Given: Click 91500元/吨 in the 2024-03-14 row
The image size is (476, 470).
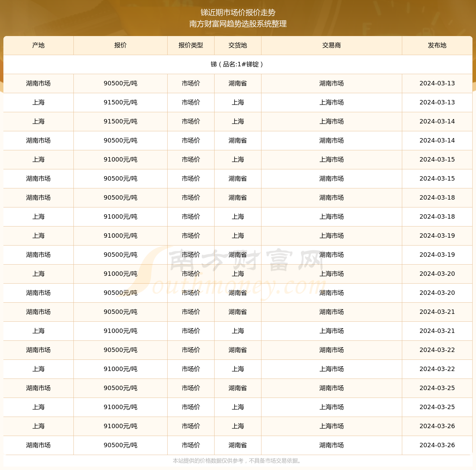Looking at the screenshot, I should pyautogui.click(x=120, y=121).
